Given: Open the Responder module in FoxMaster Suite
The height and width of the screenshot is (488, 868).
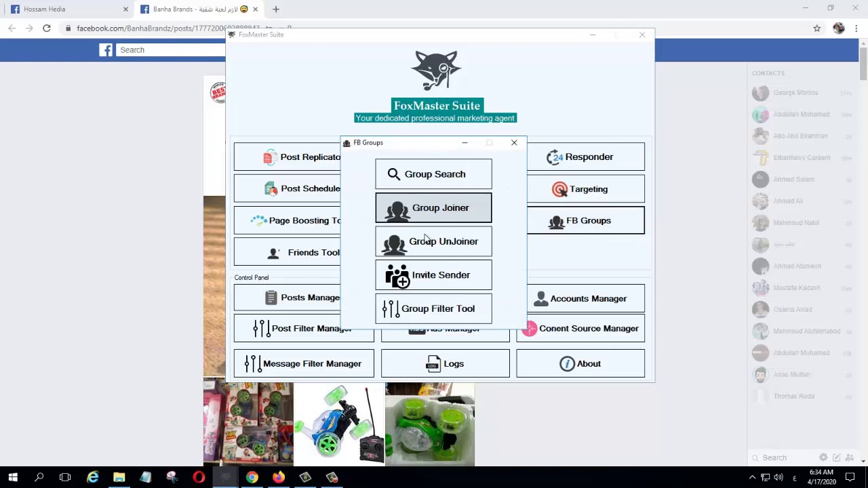Looking at the screenshot, I should pos(585,157).
